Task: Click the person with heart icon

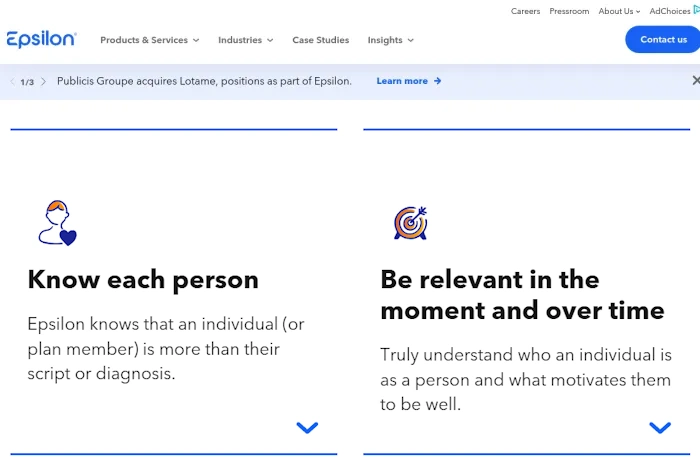Action: click(58, 223)
